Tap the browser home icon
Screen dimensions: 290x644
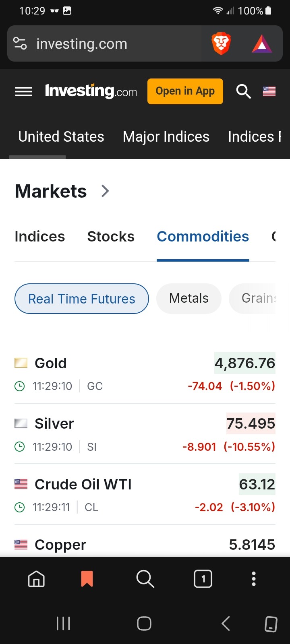click(36, 579)
